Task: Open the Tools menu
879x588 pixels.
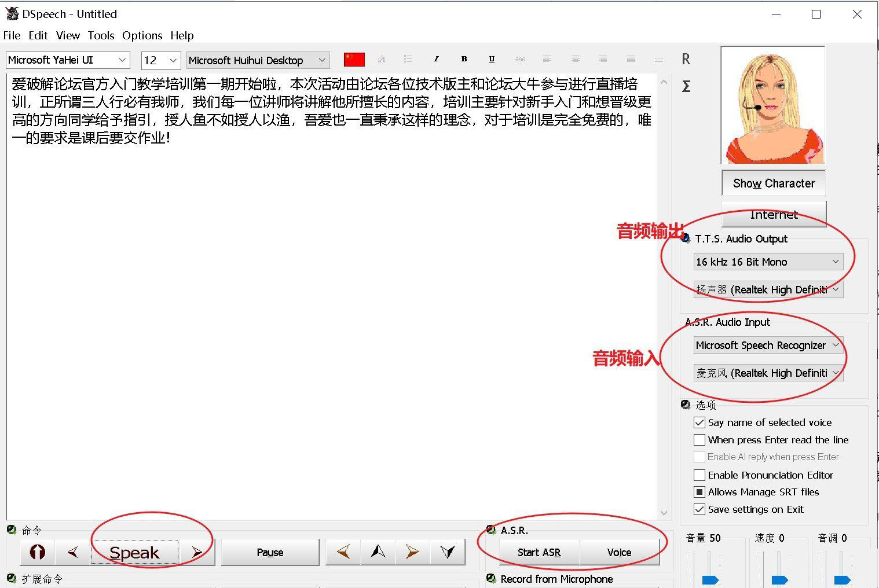Action: [x=101, y=35]
